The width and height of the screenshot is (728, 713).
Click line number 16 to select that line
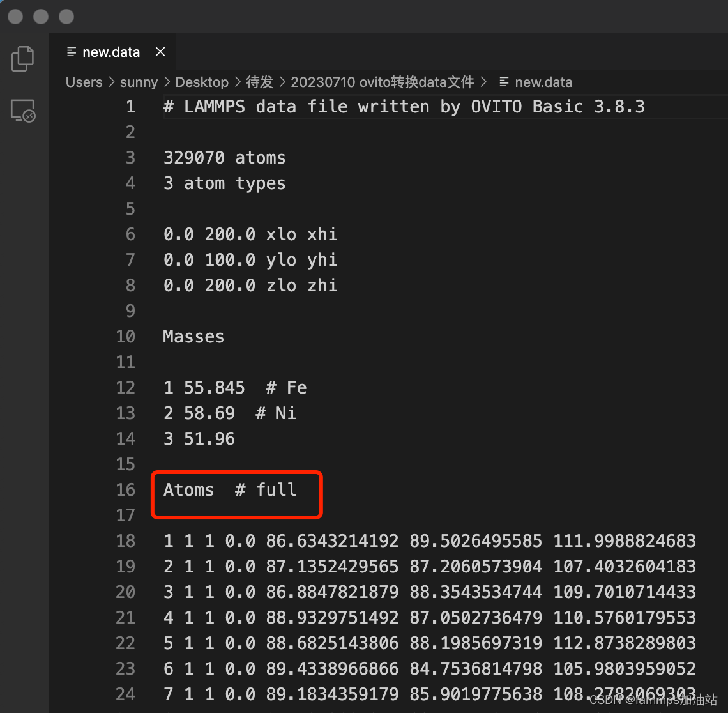pos(126,489)
